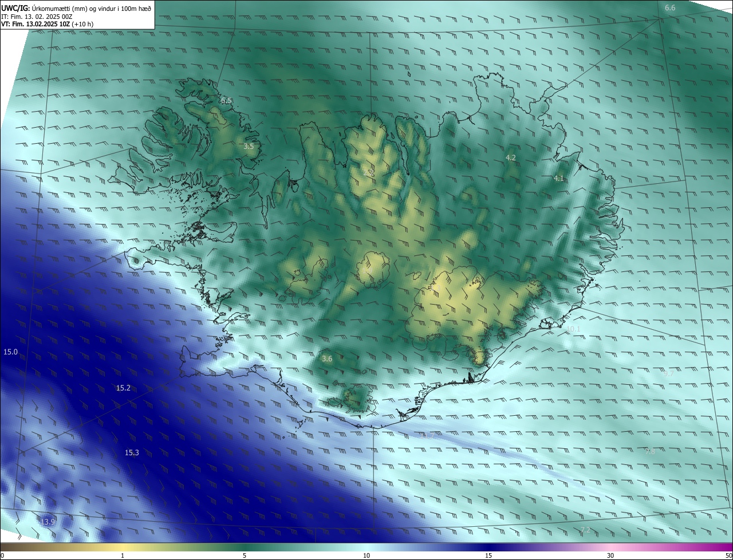This screenshot has width=733, height=560.
Task: Click the colorbar tick label 15
Action: coord(488,555)
